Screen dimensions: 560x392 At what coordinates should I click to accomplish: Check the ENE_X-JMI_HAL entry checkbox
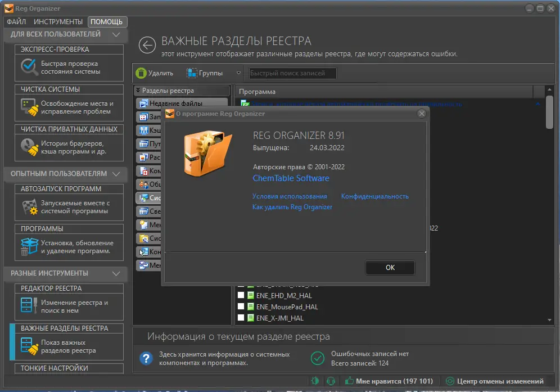click(x=242, y=317)
